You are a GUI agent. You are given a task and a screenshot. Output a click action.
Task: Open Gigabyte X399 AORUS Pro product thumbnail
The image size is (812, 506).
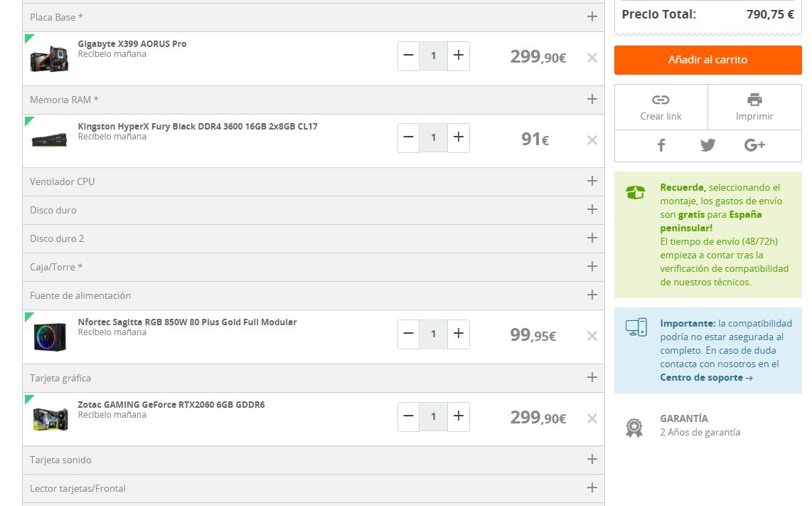50,58
